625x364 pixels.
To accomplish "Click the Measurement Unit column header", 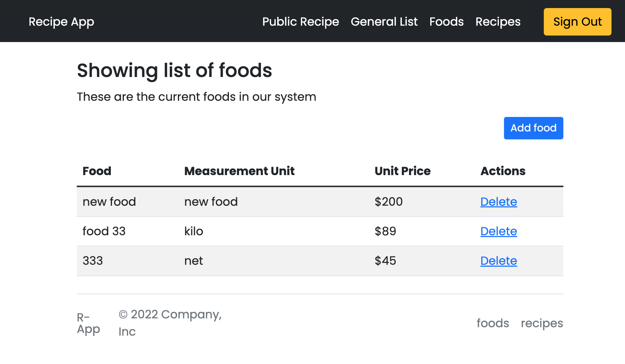I will [x=239, y=171].
